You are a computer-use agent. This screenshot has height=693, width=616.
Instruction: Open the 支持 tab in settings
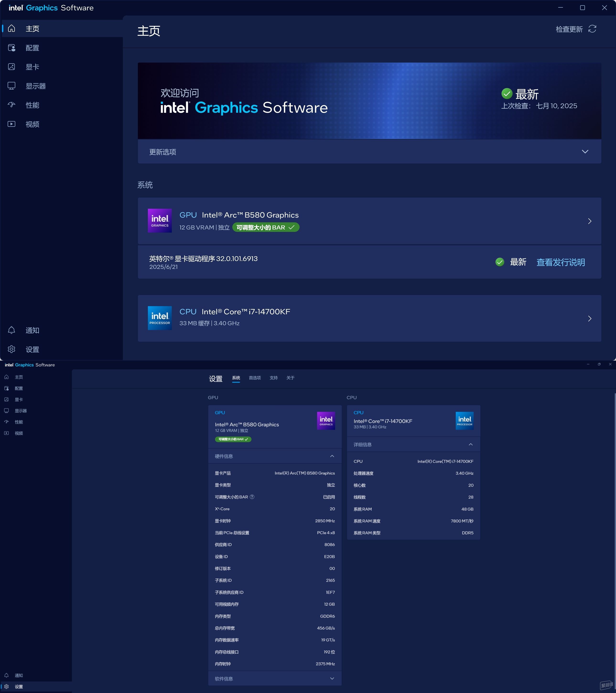pyautogui.click(x=274, y=378)
